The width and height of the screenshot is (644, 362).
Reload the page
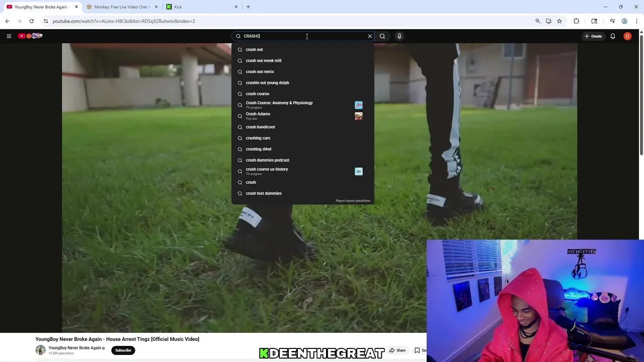click(x=31, y=21)
